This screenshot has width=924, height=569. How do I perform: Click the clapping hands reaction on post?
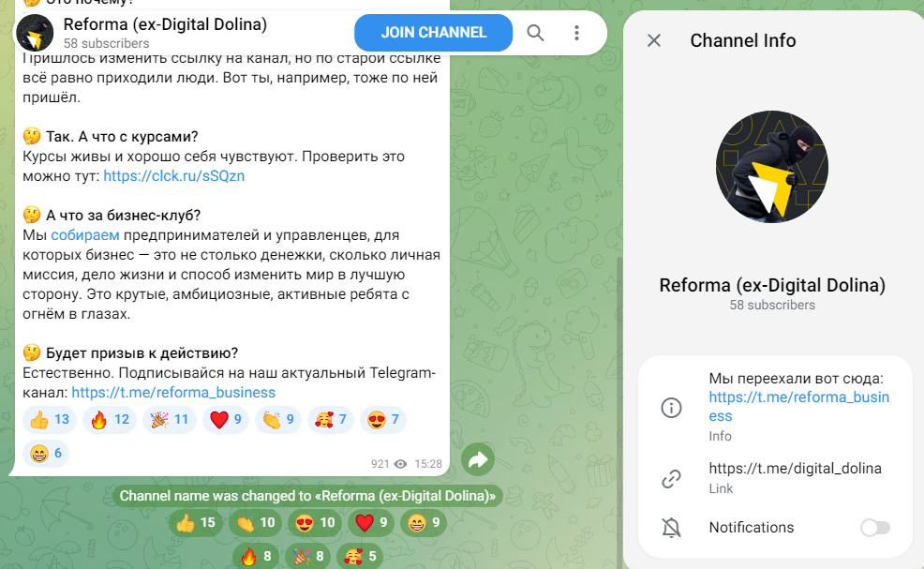(278, 420)
